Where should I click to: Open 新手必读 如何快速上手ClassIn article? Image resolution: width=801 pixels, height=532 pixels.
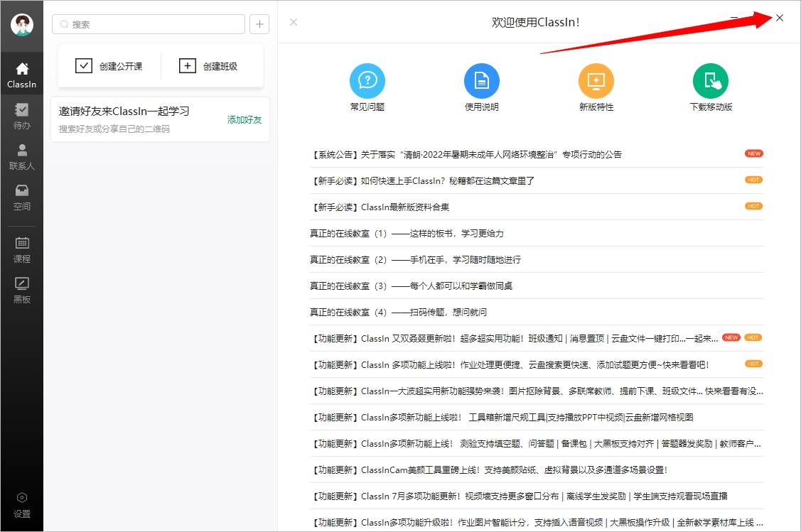point(537,180)
